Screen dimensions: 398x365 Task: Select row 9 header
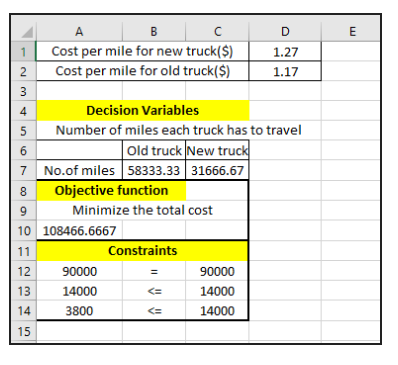[x=23, y=211]
